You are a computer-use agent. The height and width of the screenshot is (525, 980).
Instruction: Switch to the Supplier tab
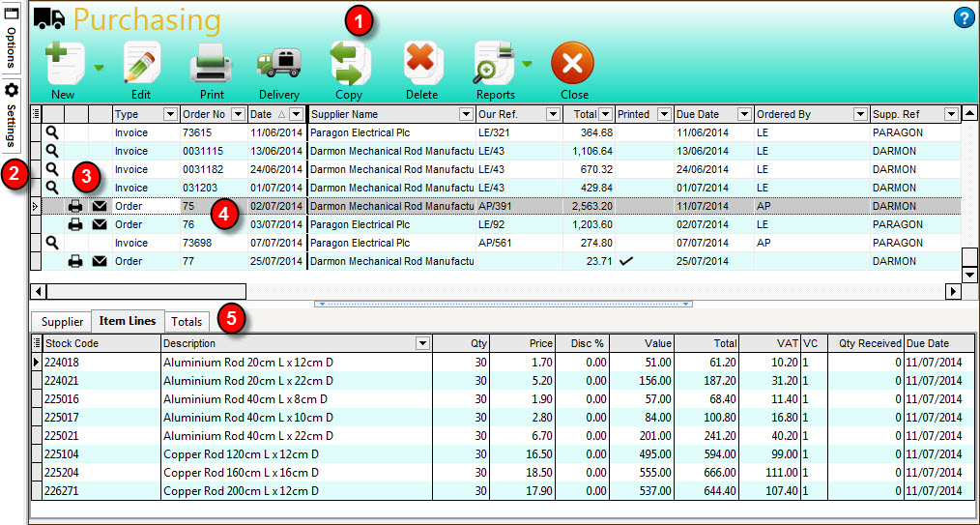[61, 321]
